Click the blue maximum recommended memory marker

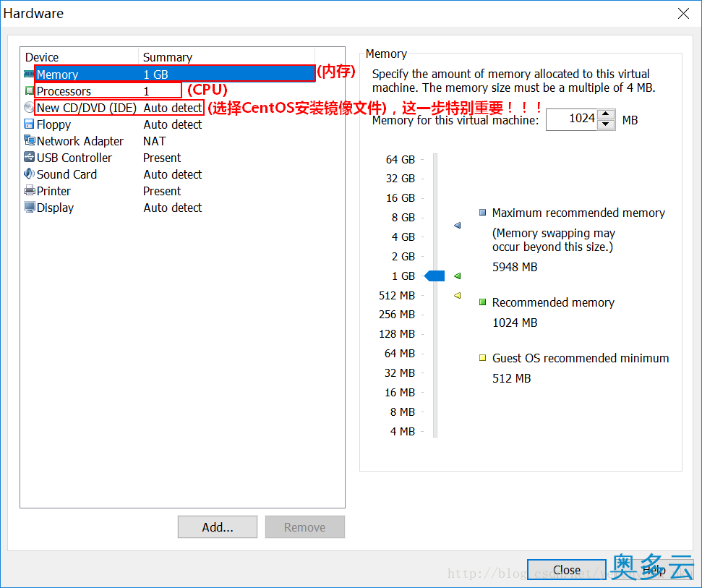pos(457,225)
